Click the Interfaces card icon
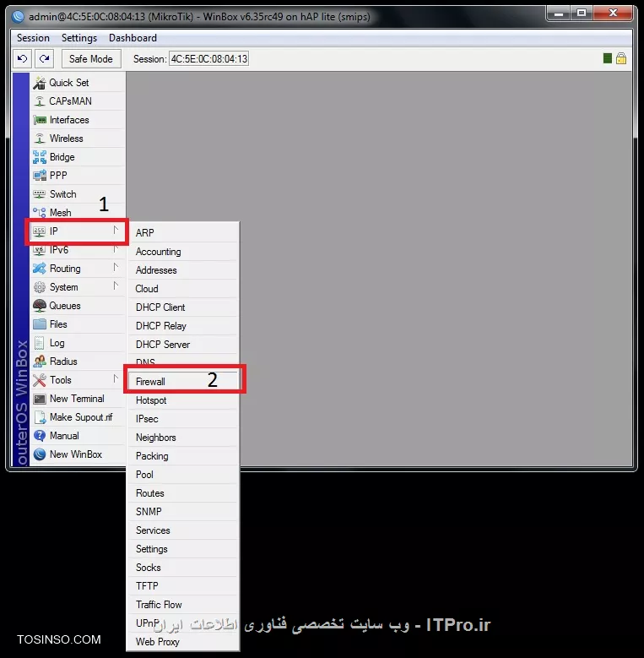The height and width of the screenshot is (658, 644). click(x=40, y=120)
